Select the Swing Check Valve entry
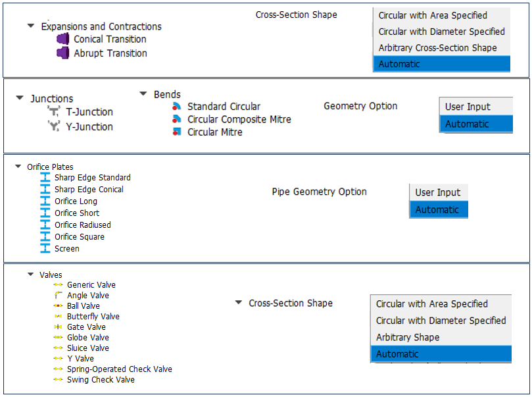 tap(101, 380)
